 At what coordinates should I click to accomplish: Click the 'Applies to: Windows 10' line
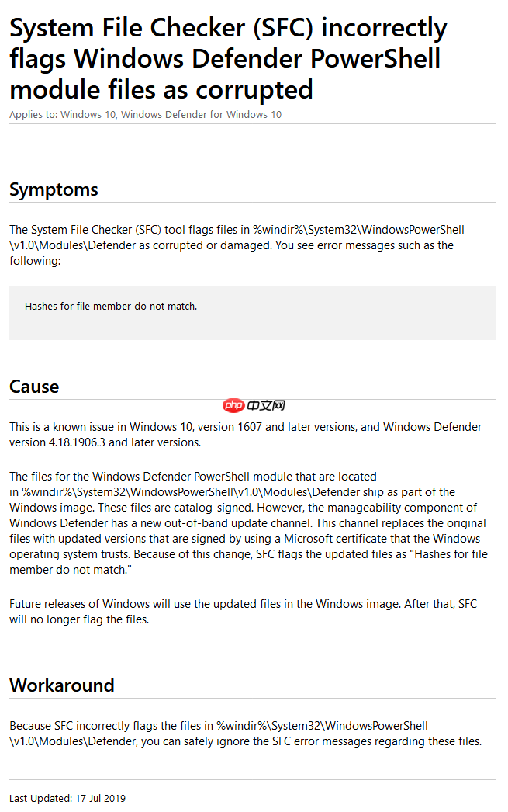point(145,114)
